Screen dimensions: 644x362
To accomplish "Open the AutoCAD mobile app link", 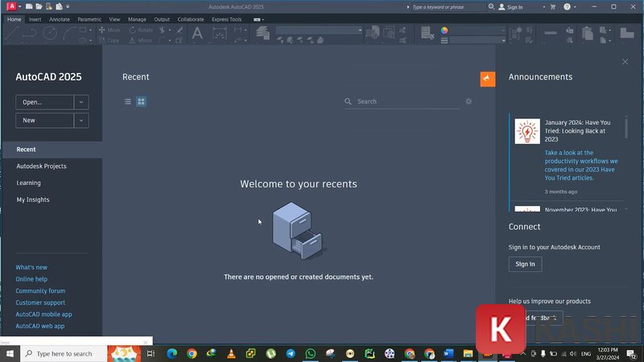I will [x=43, y=315].
